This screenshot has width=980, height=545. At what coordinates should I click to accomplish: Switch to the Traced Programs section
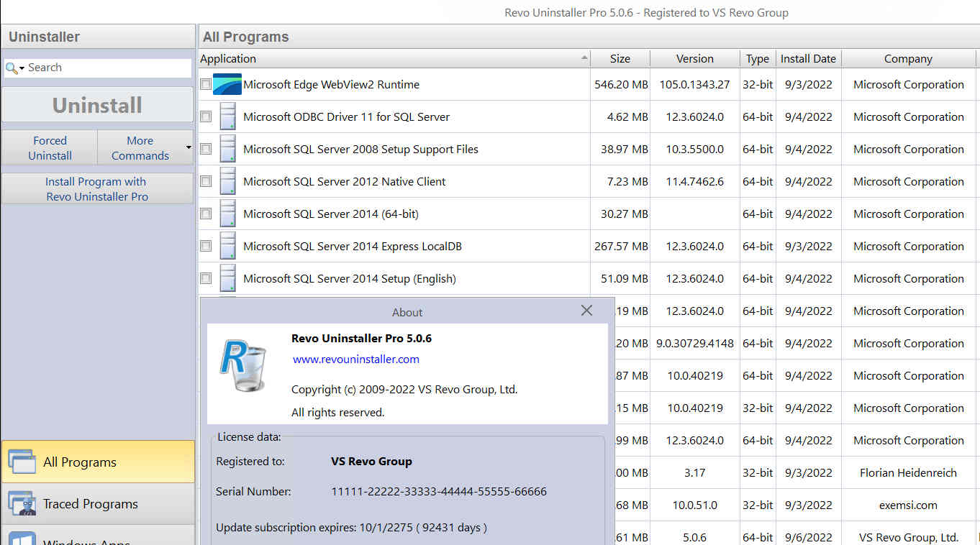[x=98, y=503]
